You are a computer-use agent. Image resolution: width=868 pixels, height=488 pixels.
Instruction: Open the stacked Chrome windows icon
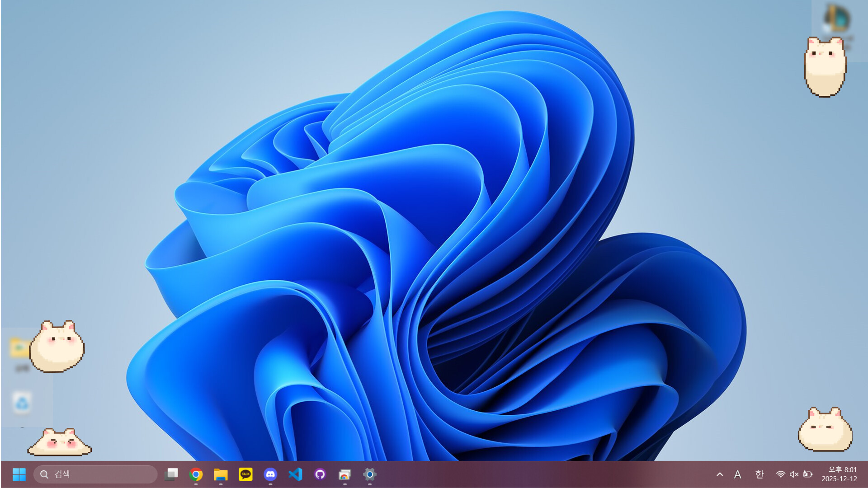[344, 474]
